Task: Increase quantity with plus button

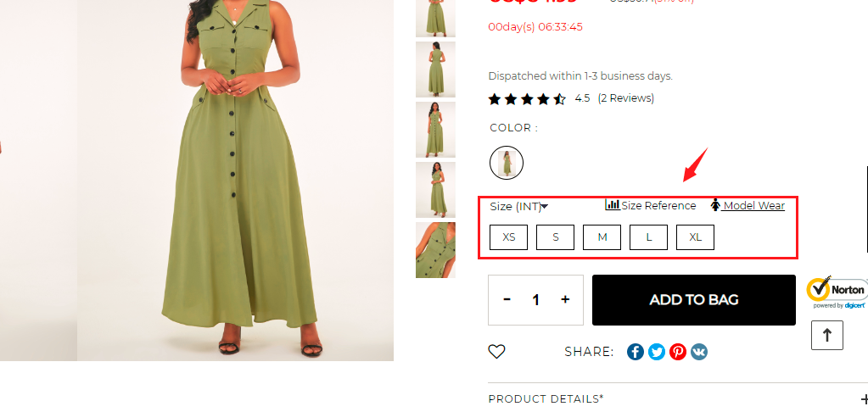Action: (565, 299)
